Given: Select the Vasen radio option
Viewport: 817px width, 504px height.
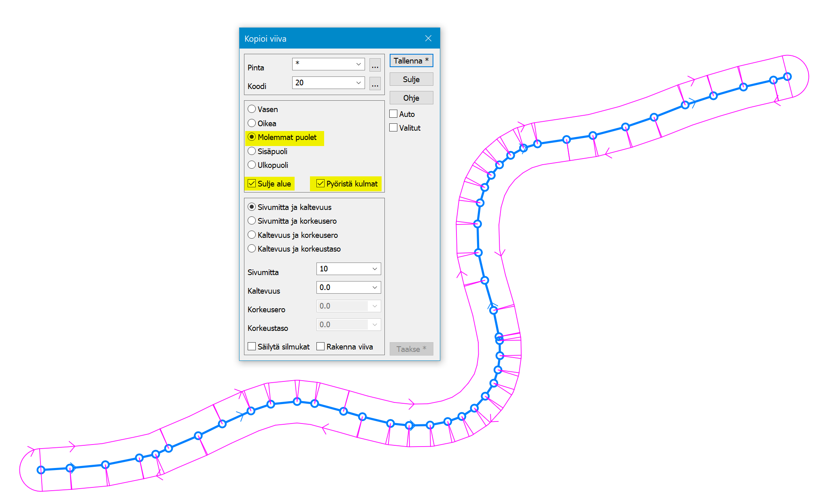Looking at the screenshot, I should [x=252, y=109].
